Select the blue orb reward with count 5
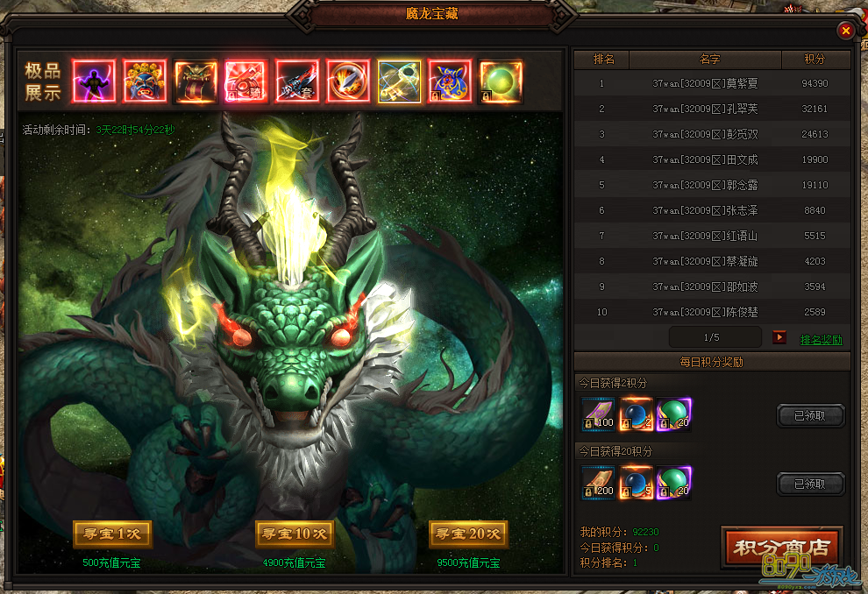This screenshot has height=594, width=868. [x=637, y=483]
